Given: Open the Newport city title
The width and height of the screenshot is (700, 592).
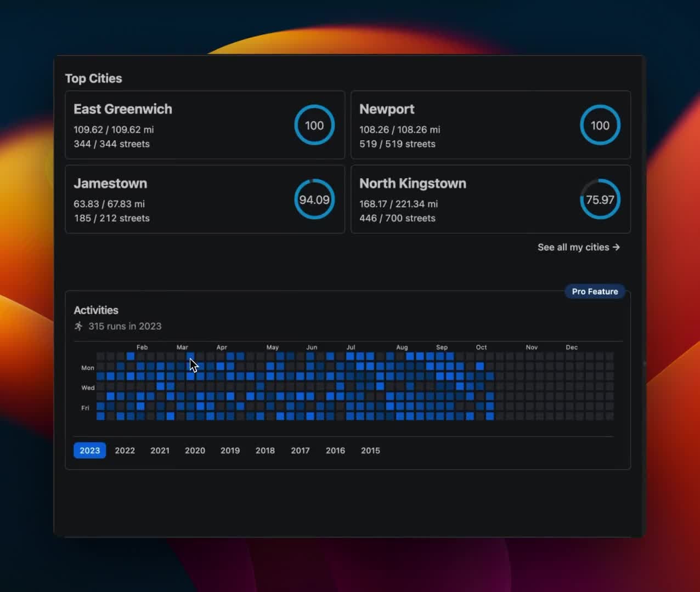Looking at the screenshot, I should coord(387,109).
